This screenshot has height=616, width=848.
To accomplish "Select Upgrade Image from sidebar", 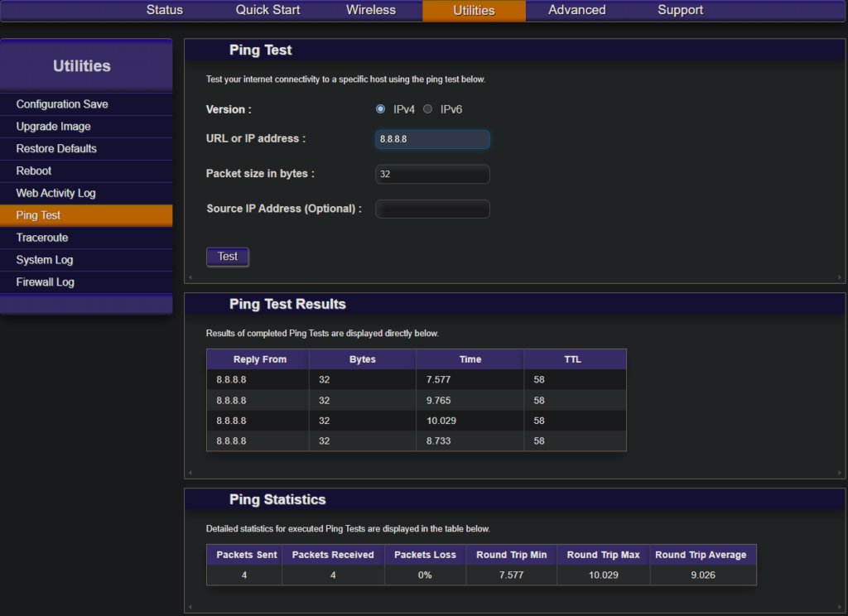I will point(54,127).
